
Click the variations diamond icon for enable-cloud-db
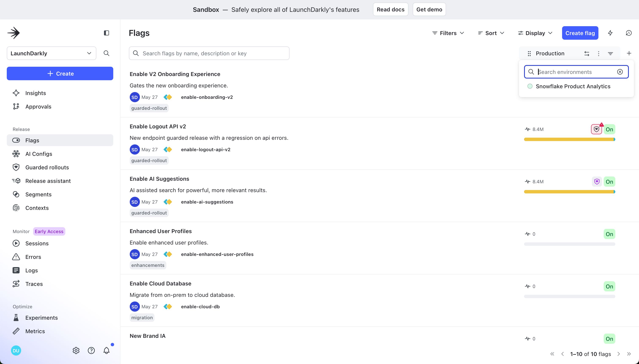click(168, 307)
